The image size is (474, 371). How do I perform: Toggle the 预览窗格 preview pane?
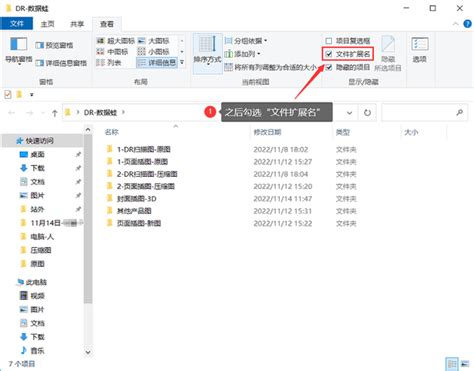(54, 45)
